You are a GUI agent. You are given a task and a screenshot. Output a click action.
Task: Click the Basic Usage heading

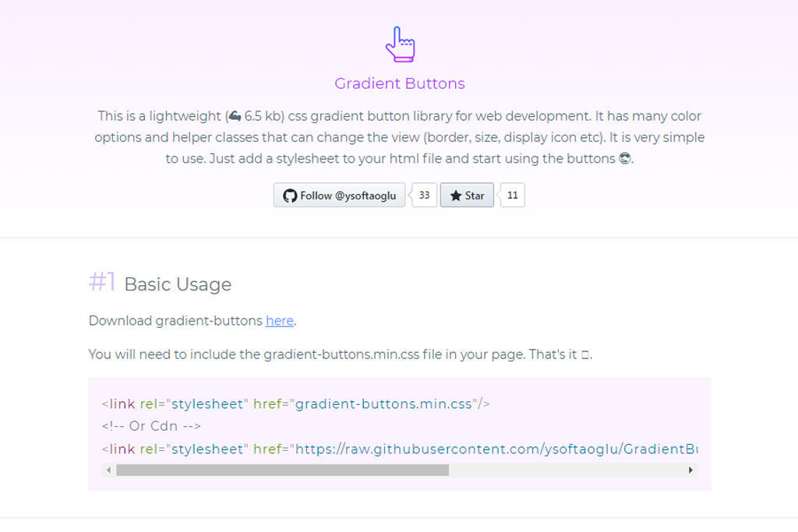click(x=178, y=284)
